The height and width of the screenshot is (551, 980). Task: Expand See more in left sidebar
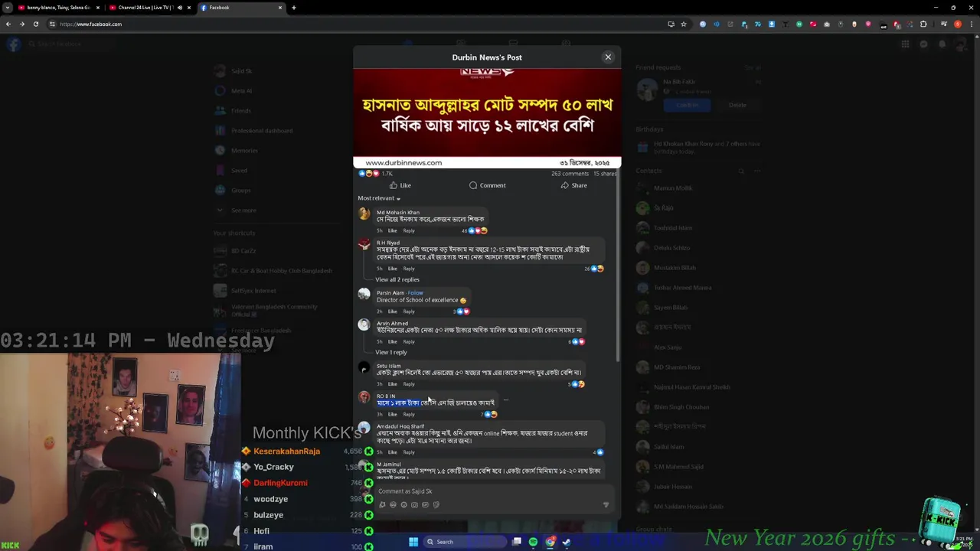point(243,210)
